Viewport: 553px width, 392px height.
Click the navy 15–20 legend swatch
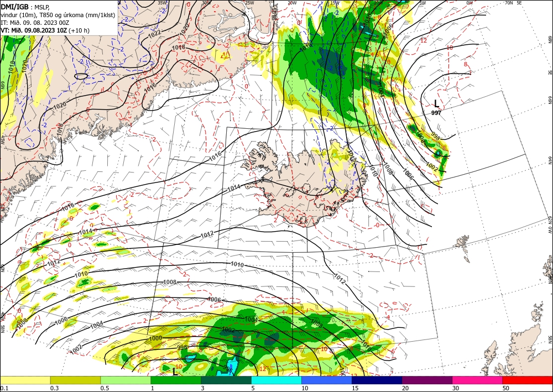pos(377,380)
